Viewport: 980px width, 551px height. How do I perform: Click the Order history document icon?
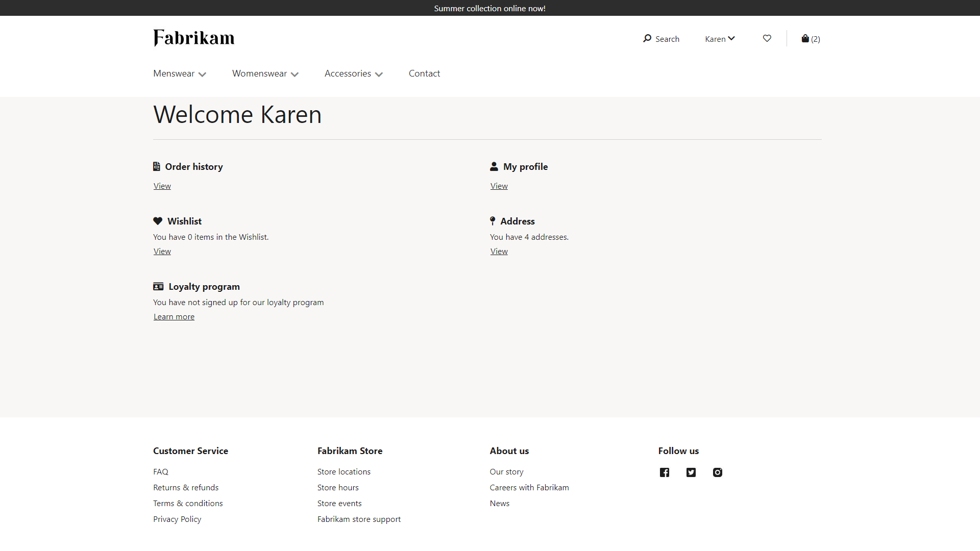157,166
